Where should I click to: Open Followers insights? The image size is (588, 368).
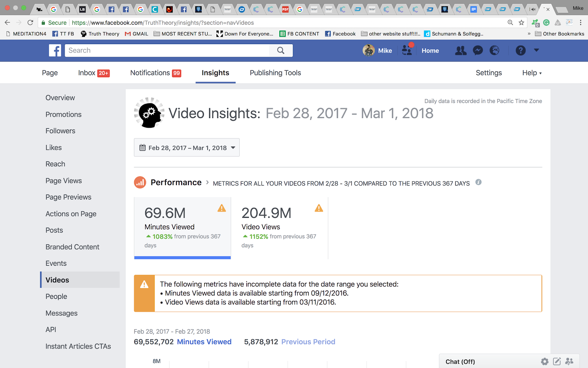(60, 131)
